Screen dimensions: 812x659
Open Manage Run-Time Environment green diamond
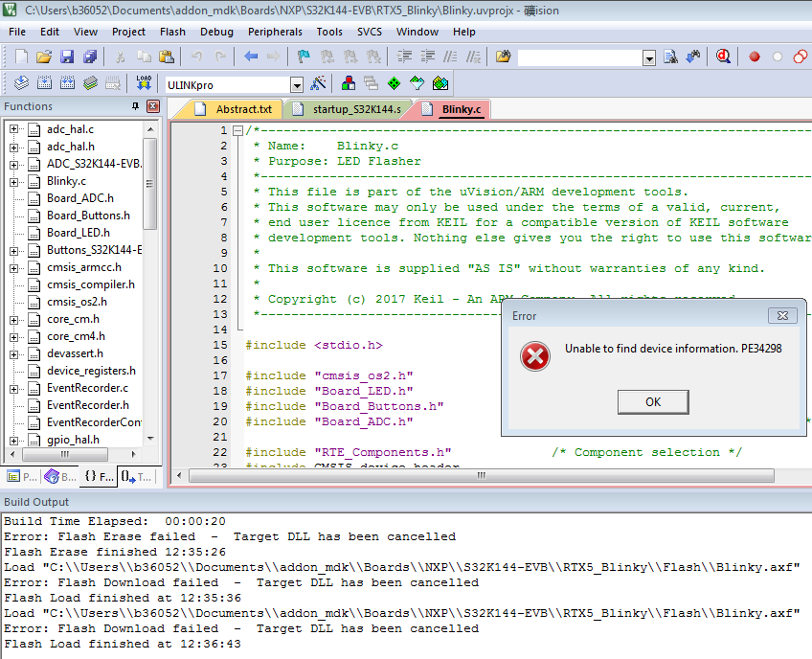pyautogui.click(x=395, y=83)
